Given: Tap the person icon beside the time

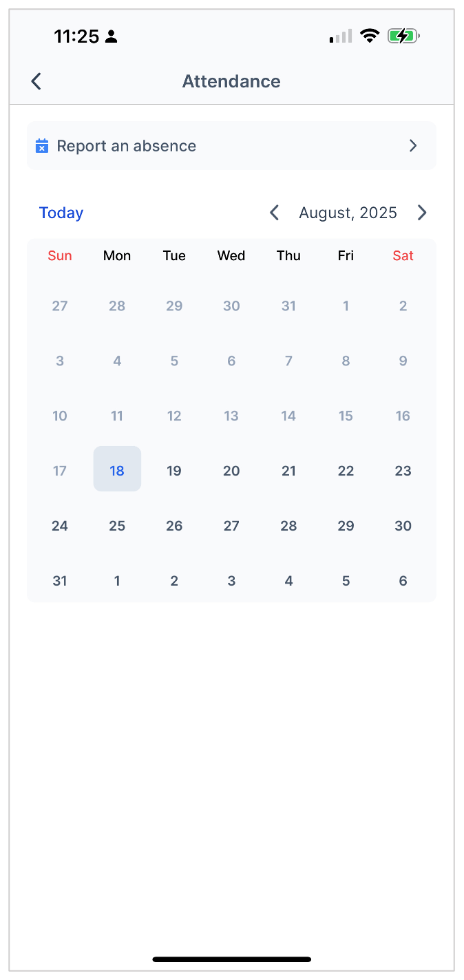Looking at the screenshot, I should click(112, 37).
